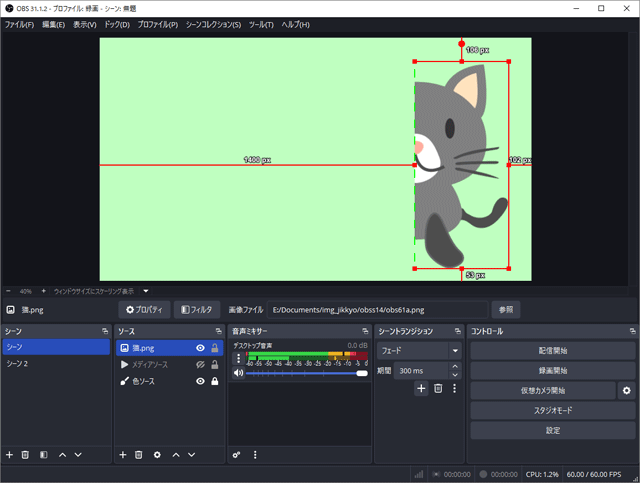
Task: Open the 編集(E) menu
Action: (53, 24)
